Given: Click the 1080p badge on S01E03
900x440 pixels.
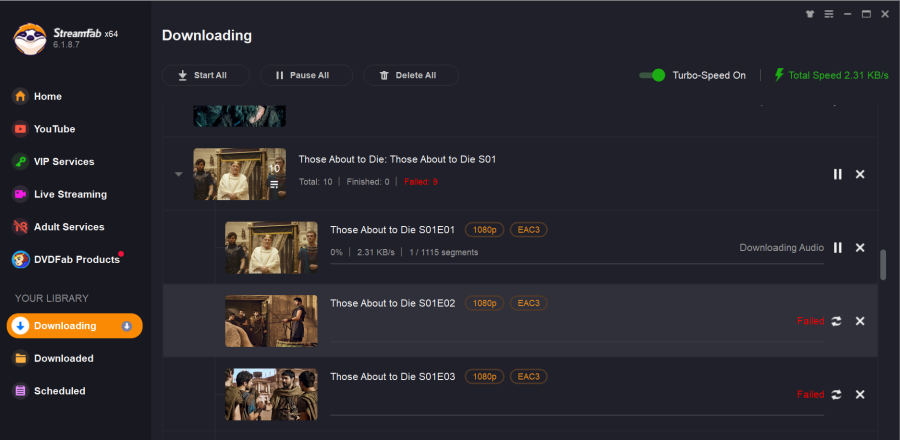Looking at the screenshot, I should (484, 376).
